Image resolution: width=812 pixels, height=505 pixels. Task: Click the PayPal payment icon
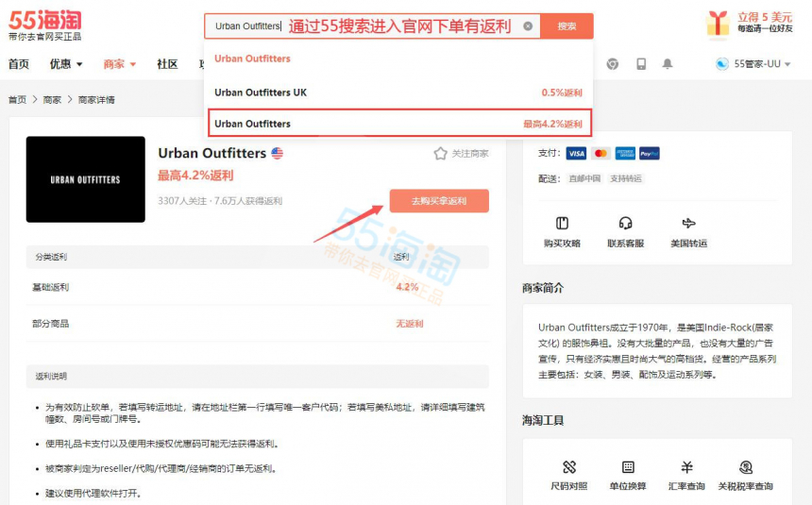click(650, 153)
